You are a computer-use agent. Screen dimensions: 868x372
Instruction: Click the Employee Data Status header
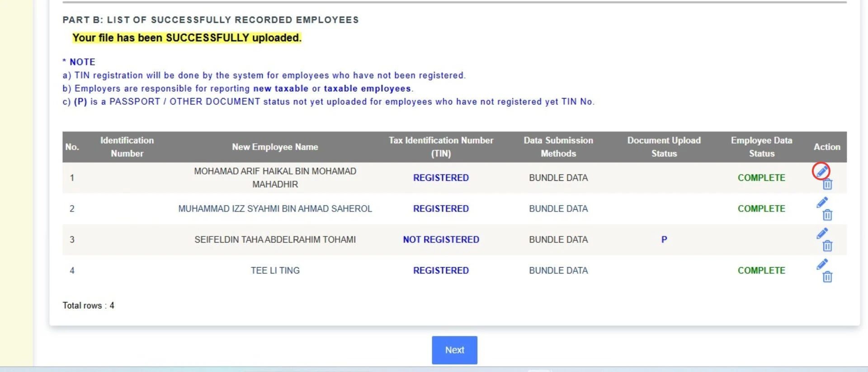point(761,147)
